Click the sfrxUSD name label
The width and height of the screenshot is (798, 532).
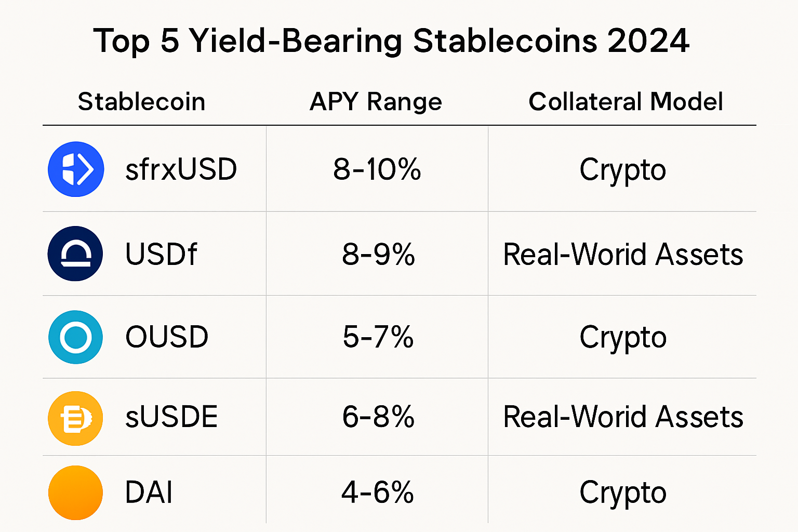point(181,169)
